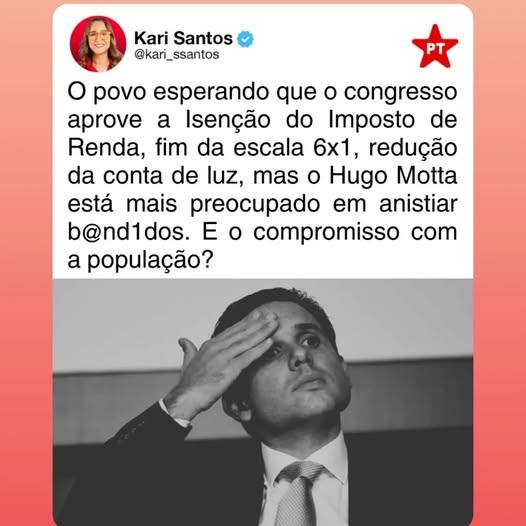The width and height of the screenshot is (526, 526).
Task: Open the Kari Santos display name
Action: pyautogui.click(x=183, y=38)
